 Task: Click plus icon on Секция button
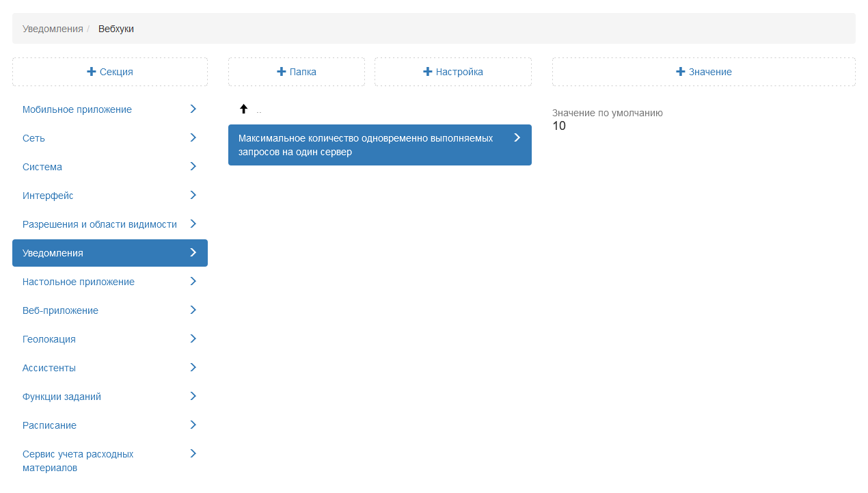click(x=92, y=72)
